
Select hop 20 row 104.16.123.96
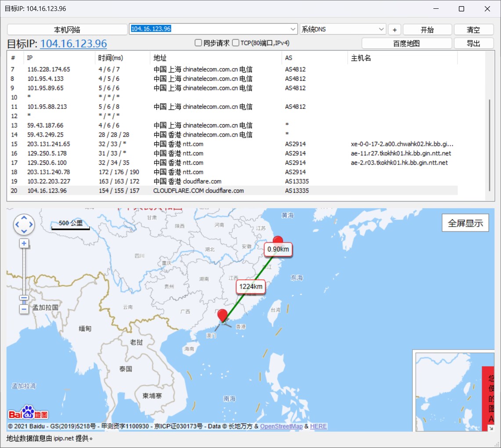click(233, 191)
